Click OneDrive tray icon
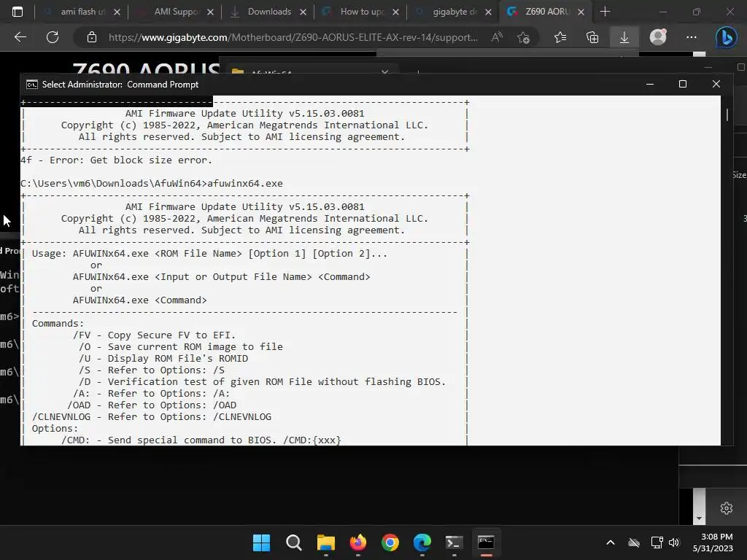This screenshot has width=747, height=560. click(634, 542)
